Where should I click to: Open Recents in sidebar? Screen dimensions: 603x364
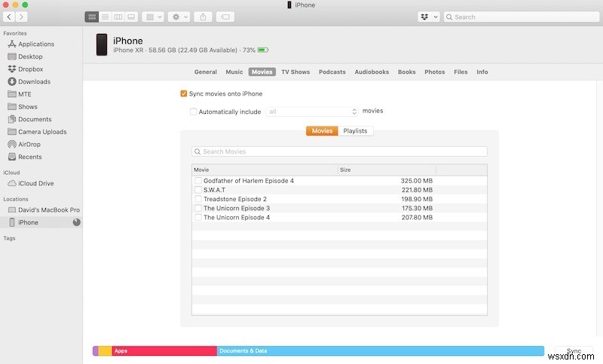(x=29, y=157)
